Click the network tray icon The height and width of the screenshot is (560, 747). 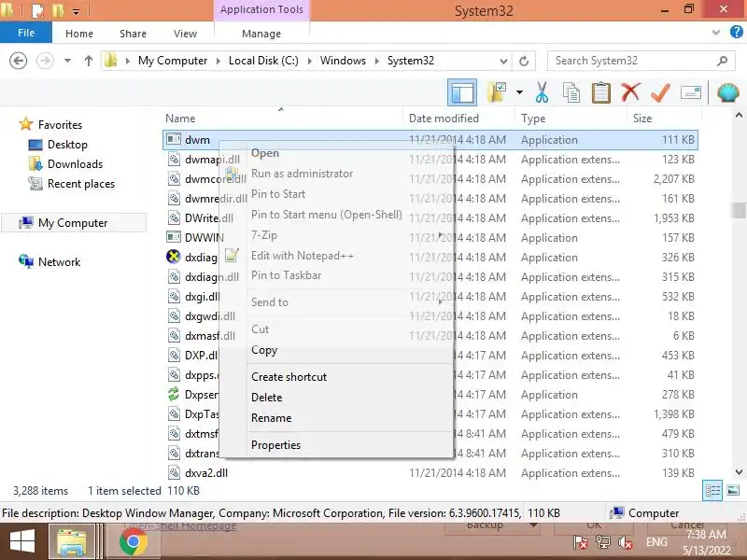(603, 542)
